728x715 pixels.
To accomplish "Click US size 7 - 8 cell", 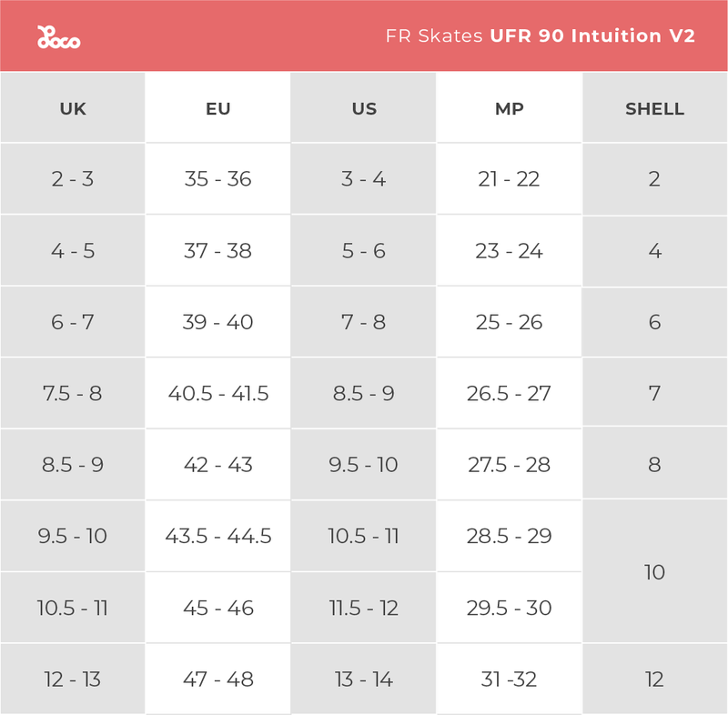I will pyautogui.click(x=364, y=322).
